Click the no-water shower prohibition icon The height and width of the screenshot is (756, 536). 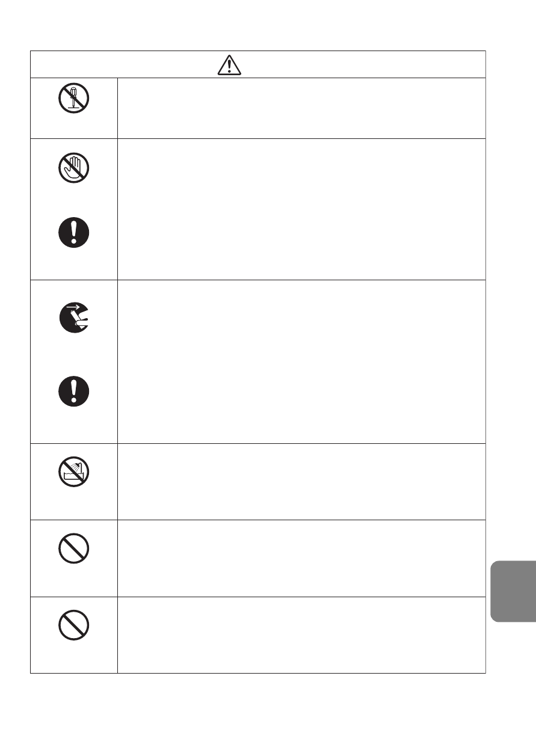pos(74,471)
